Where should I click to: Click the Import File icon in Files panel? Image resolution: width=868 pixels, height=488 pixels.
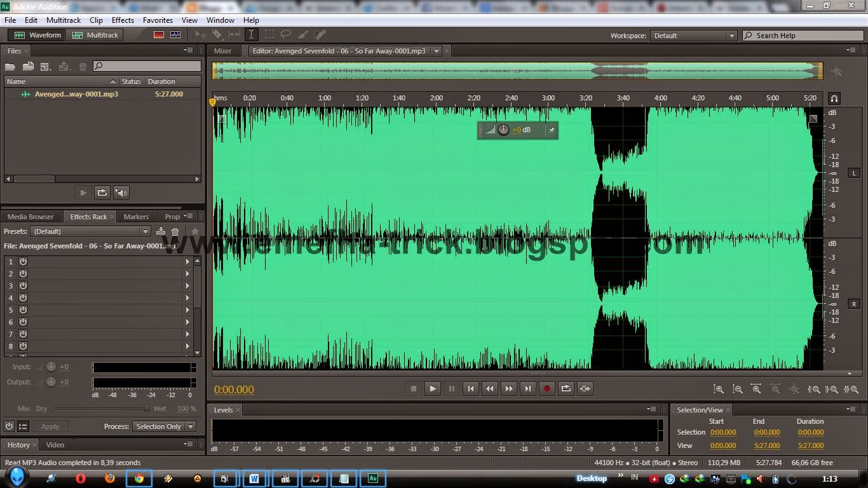coord(28,66)
